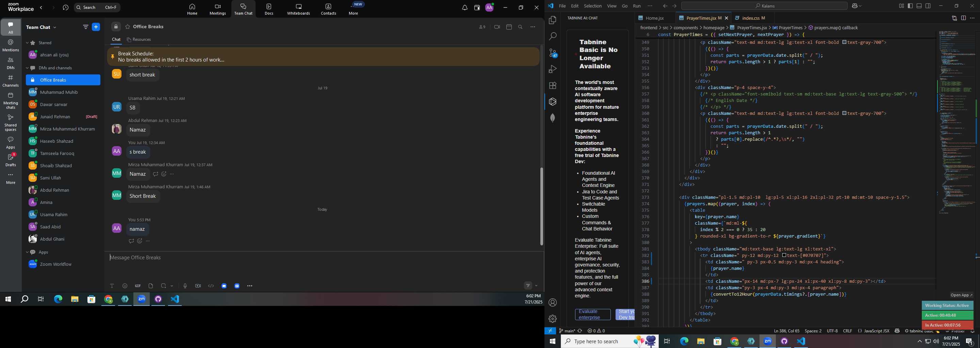Open more composer options ellipsis
The height and width of the screenshot is (348, 980).
point(249,286)
